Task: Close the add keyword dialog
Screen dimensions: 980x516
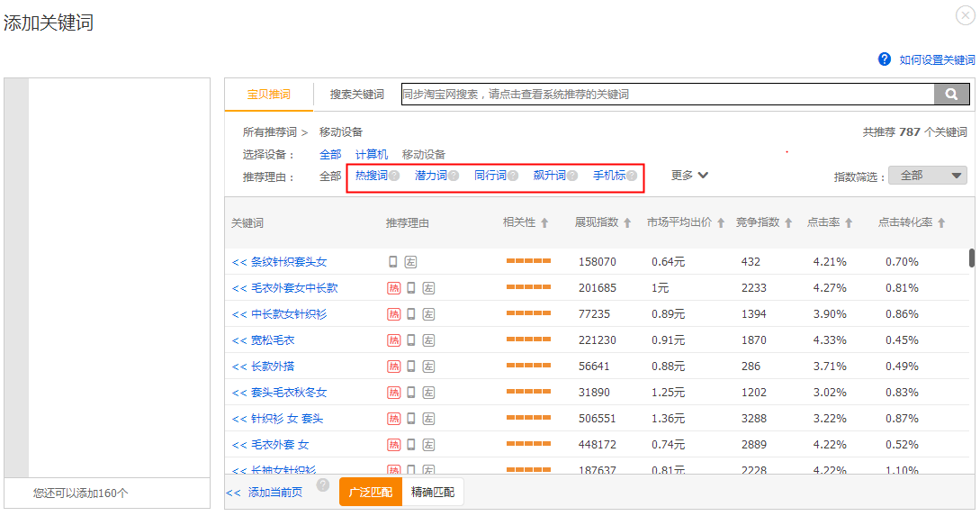Action: (x=966, y=15)
